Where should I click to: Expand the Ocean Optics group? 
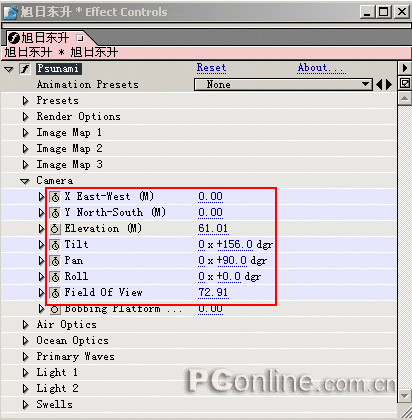coord(26,341)
